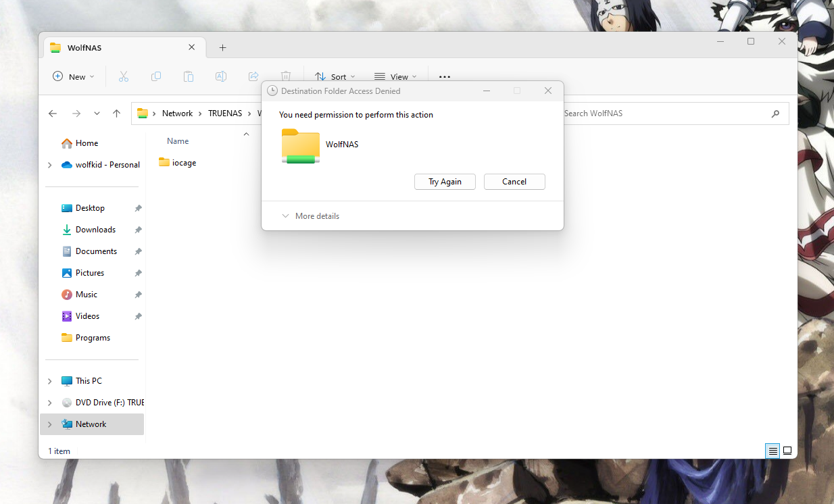Screen dimensions: 834x504
Task: Open recent locations chevron
Action: [97, 114]
